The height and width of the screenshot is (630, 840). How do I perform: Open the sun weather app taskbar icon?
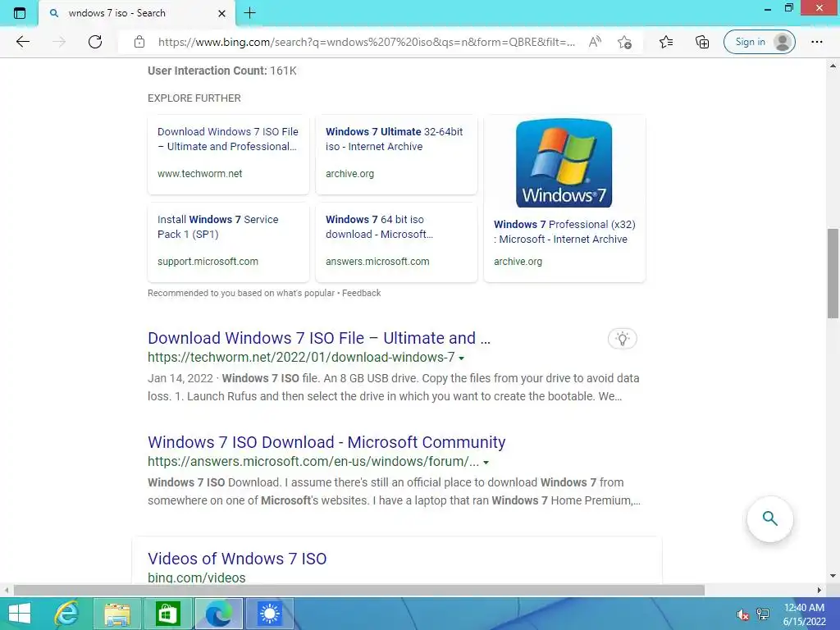(269, 614)
